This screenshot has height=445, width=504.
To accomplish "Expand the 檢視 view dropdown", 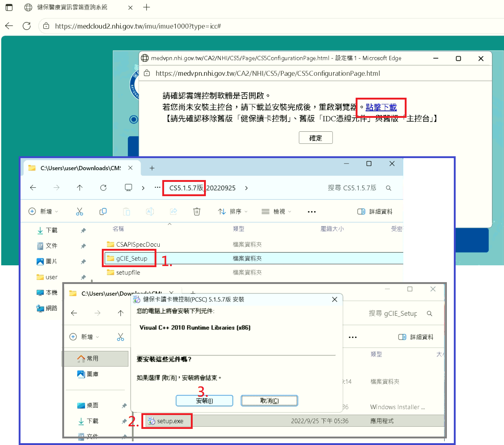I will coord(277,212).
